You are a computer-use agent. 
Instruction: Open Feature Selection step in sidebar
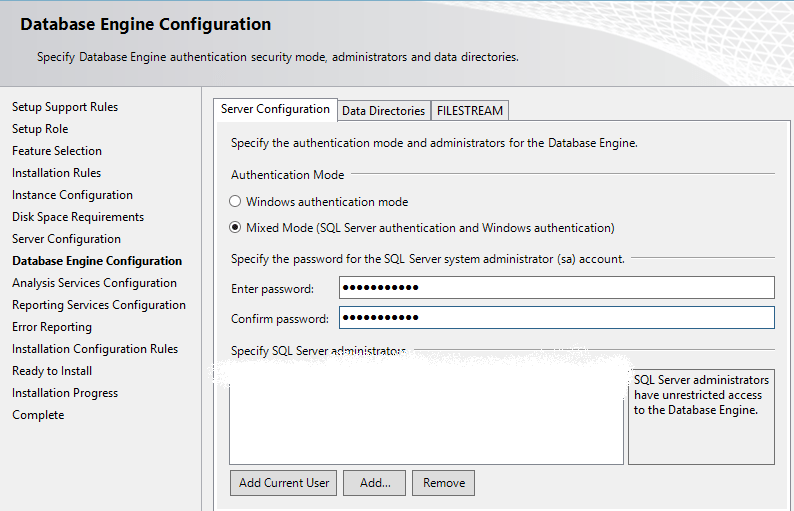(x=57, y=151)
